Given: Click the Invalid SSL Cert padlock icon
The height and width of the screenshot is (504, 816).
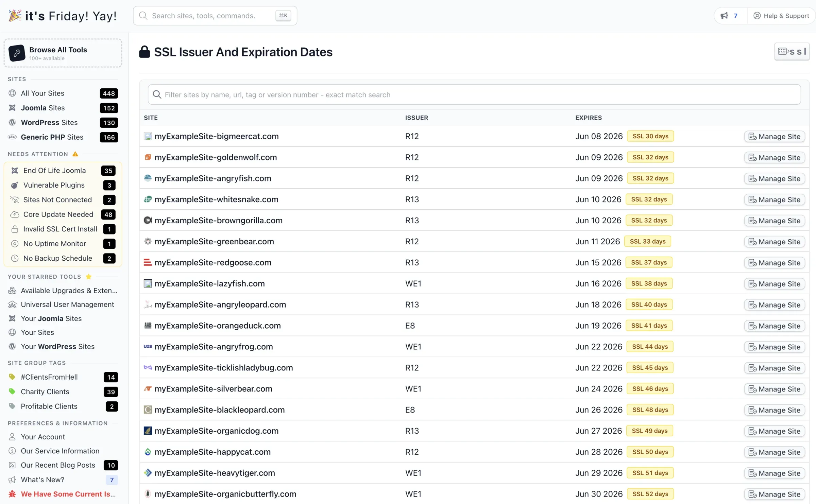Looking at the screenshot, I should tap(15, 229).
